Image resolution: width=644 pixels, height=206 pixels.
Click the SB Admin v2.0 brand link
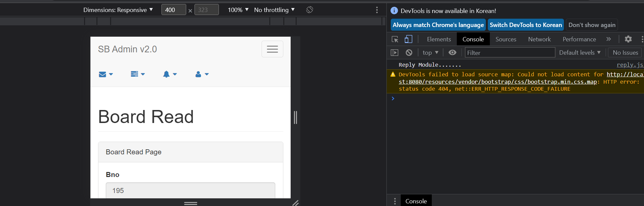tap(127, 49)
